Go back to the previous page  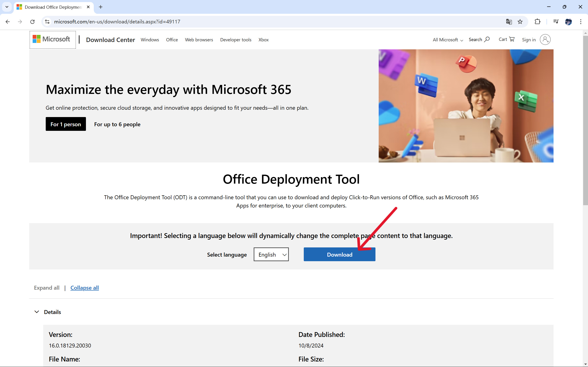tap(8, 22)
